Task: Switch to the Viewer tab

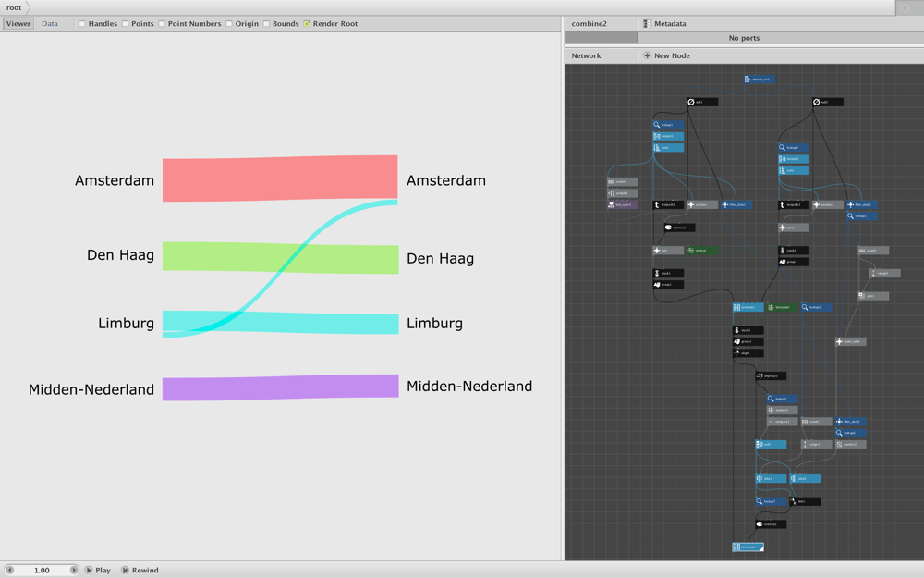Action: pos(18,24)
